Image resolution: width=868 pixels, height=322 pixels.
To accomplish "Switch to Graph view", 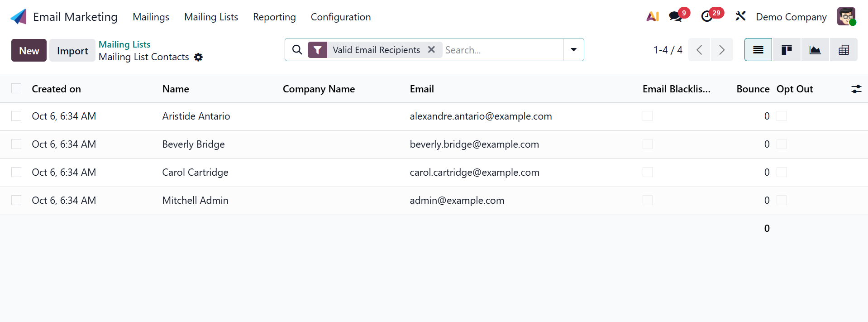I will tap(815, 50).
